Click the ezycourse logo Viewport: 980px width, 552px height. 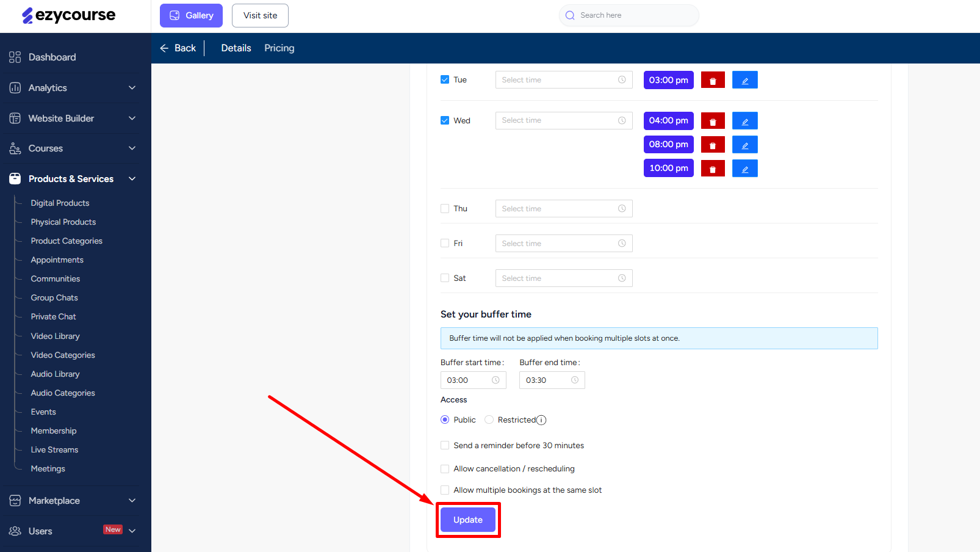(x=69, y=15)
